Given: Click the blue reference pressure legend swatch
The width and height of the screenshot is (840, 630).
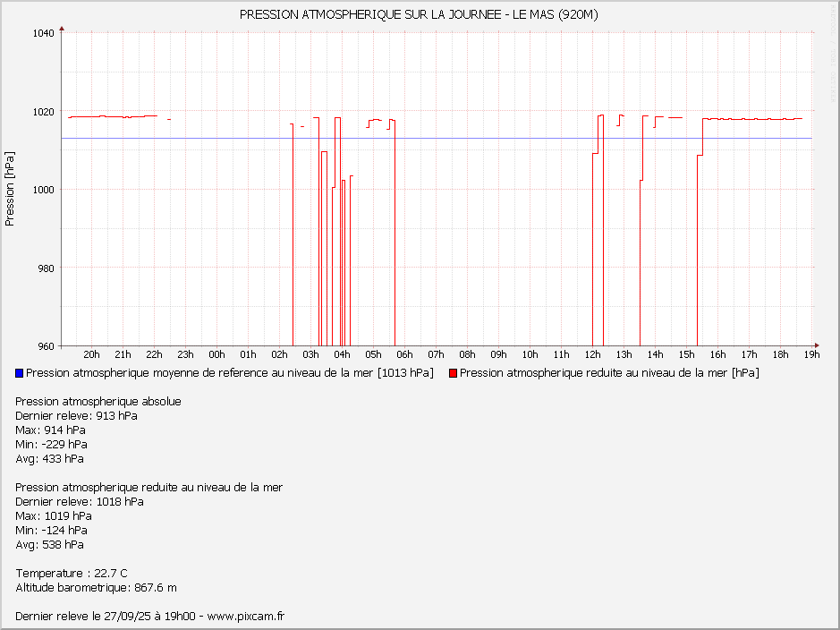Looking at the screenshot, I should [x=20, y=373].
